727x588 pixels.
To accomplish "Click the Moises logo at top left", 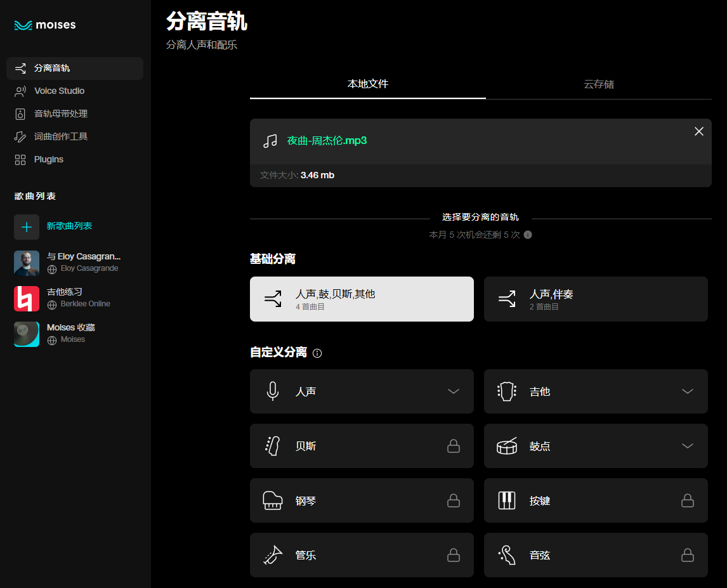I will click(44, 25).
